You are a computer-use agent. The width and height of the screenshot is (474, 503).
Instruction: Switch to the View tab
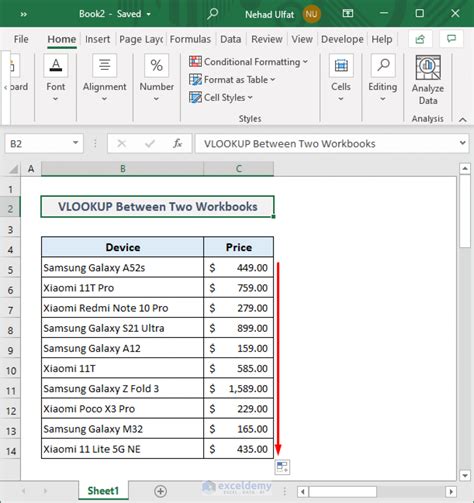point(302,39)
